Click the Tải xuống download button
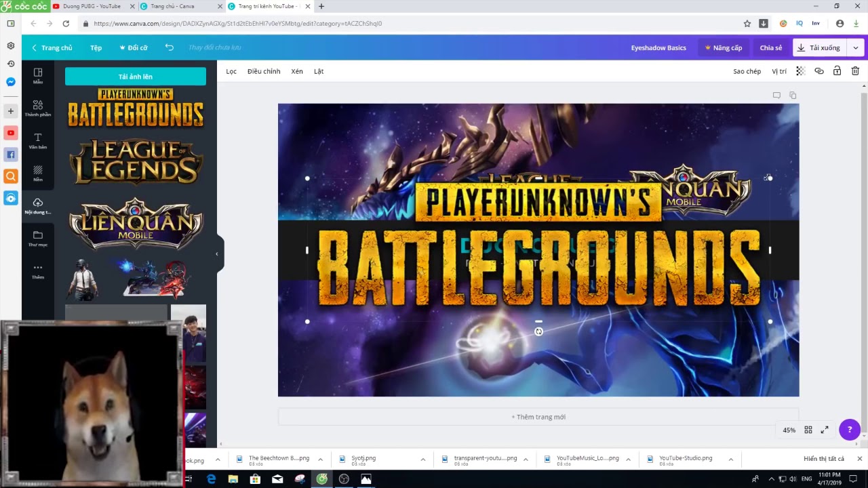This screenshot has width=868, height=488. pos(819,47)
